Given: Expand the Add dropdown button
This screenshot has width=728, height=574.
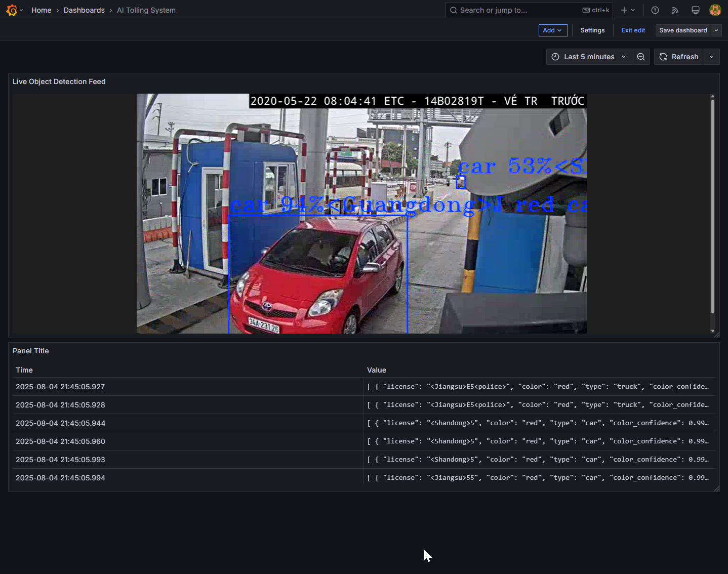Looking at the screenshot, I should [553, 30].
